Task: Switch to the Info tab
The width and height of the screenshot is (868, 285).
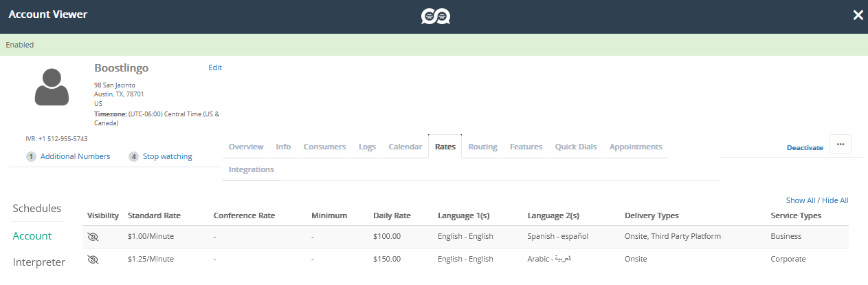Action: click(283, 147)
